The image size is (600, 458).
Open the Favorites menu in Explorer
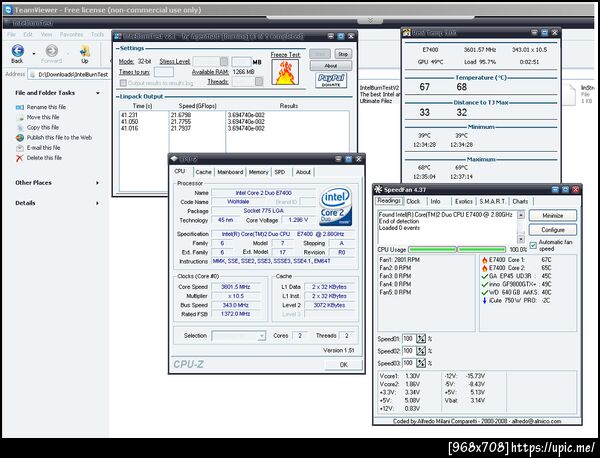pos(72,34)
